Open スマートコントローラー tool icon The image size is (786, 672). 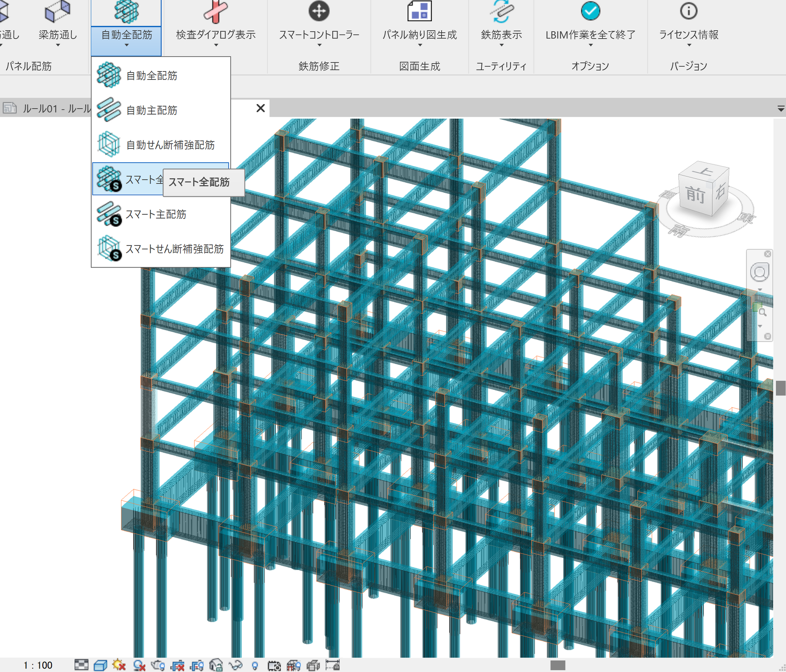(319, 11)
